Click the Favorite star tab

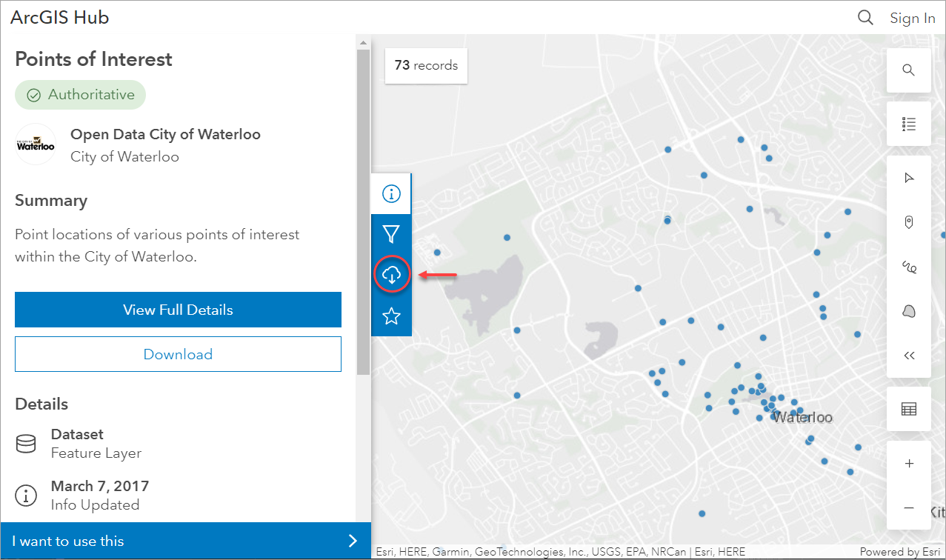[391, 316]
